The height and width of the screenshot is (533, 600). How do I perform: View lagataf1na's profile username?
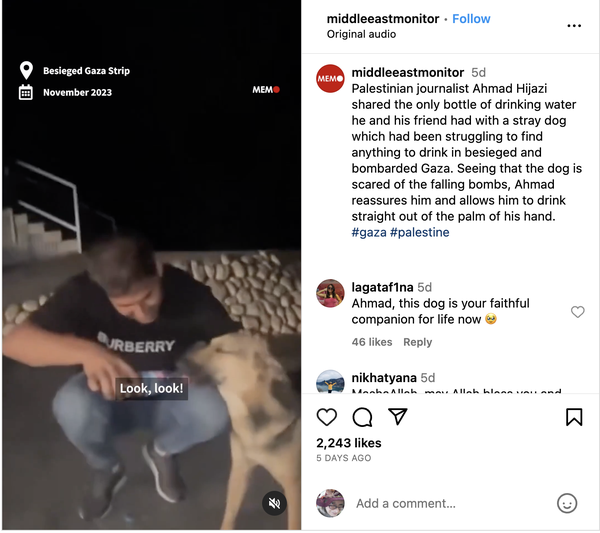pyautogui.click(x=382, y=287)
